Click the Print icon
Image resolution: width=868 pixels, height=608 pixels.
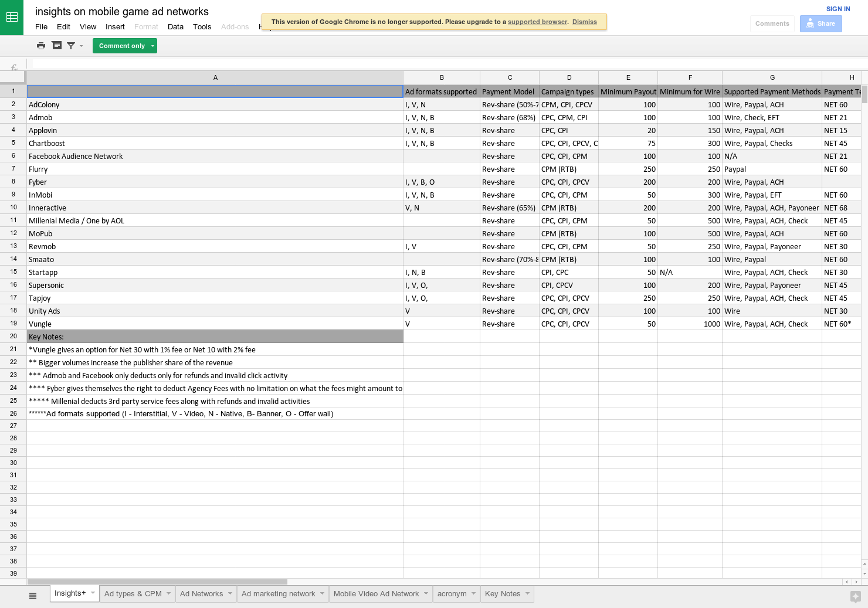coord(41,45)
